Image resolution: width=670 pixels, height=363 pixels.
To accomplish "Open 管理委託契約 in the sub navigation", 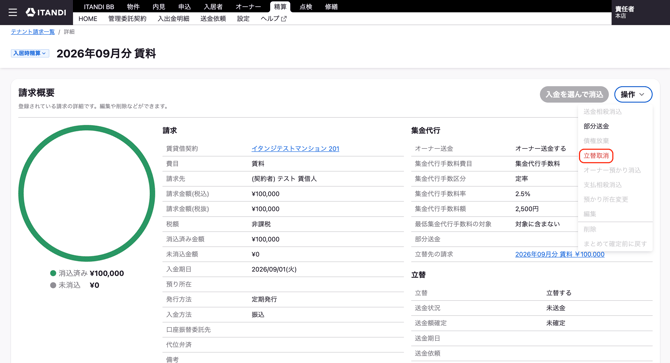I will pyautogui.click(x=127, y=19).
